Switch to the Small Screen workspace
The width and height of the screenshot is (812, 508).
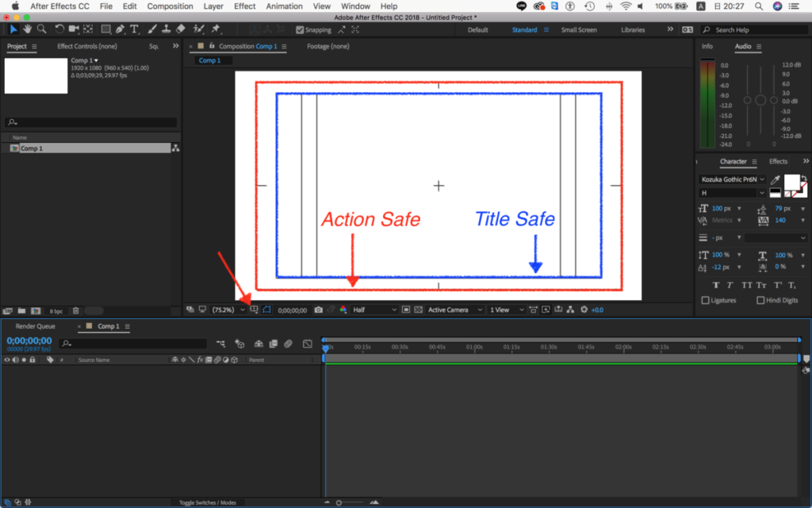(x=579, y=30)
